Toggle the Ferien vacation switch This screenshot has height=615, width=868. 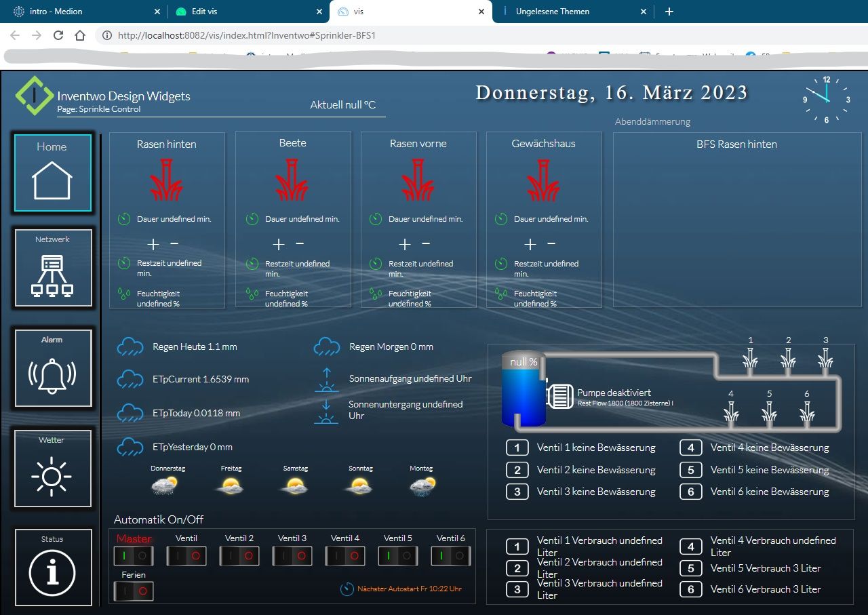click(134, 591)
